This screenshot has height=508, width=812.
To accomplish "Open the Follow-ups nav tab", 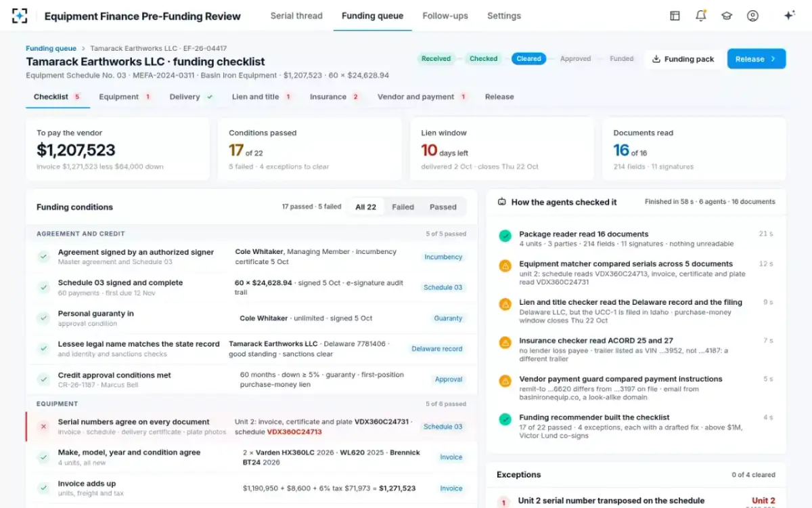I will pos(445,16).
